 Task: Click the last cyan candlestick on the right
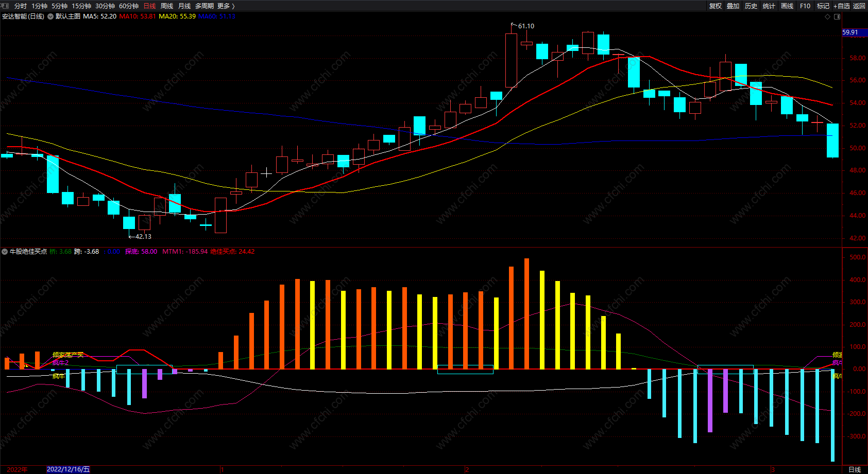pyautogui.click(x=832, y=141)
